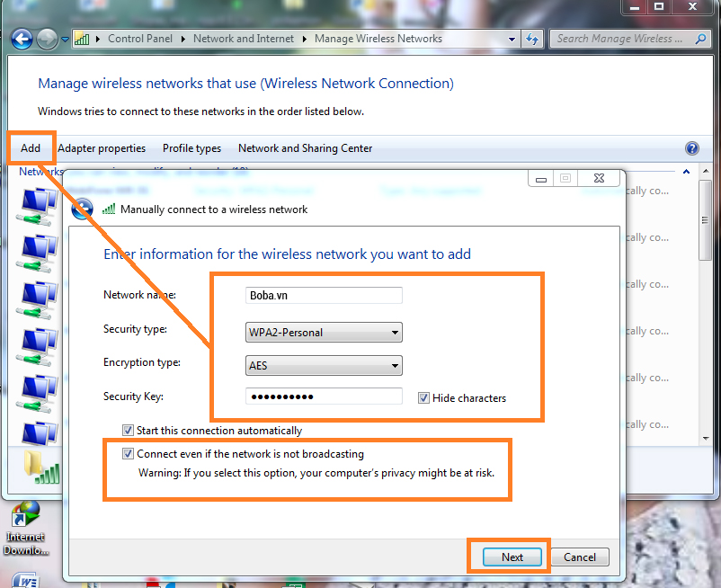The image size is (721, 588).
Task: Open the Security type dropdown
Action: [x=324, y=333]
